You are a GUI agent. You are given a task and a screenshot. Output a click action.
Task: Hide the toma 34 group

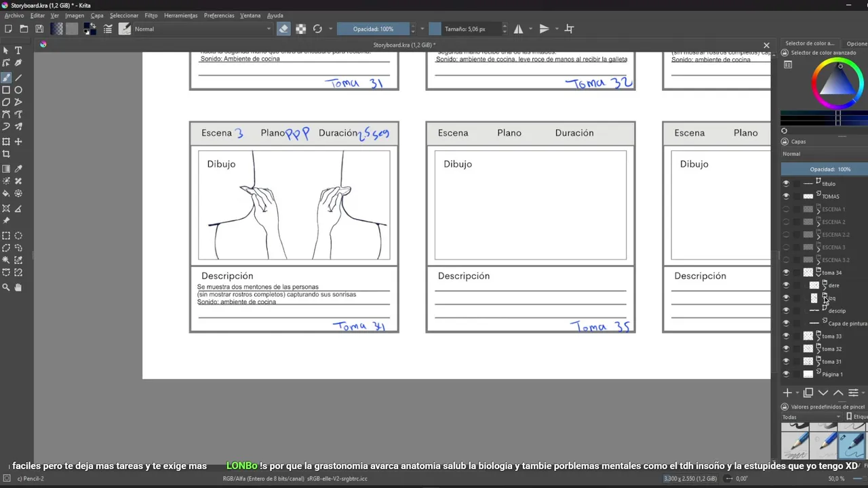tap(786, 272)
